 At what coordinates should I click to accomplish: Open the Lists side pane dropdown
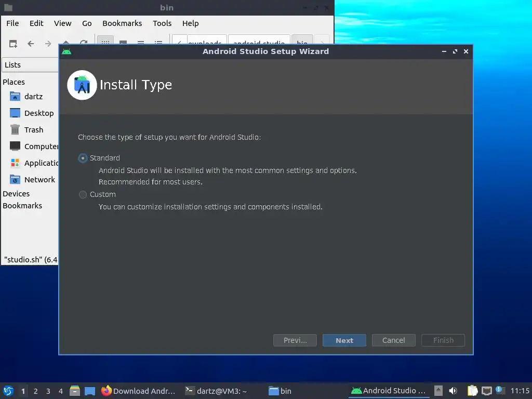coord(30,65)
